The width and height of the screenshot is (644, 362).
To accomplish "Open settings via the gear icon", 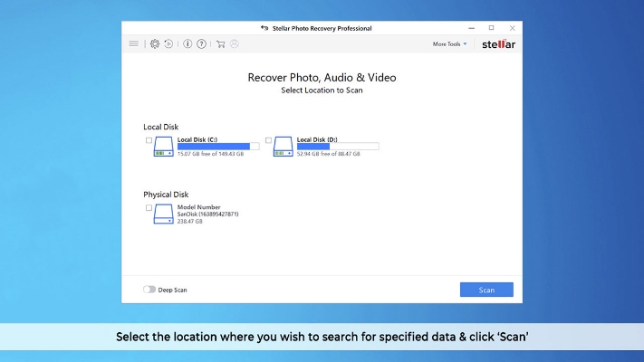I will coord(155,44).
